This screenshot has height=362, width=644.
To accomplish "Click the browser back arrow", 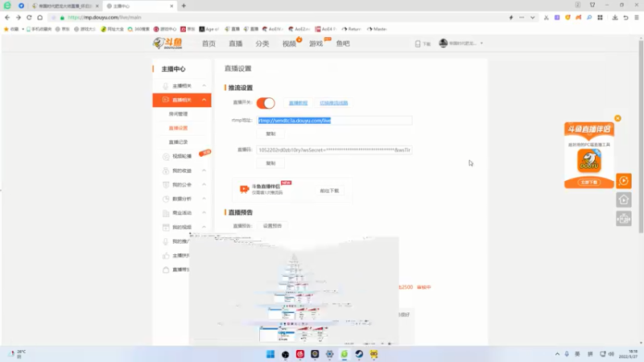I will point(7,18).
